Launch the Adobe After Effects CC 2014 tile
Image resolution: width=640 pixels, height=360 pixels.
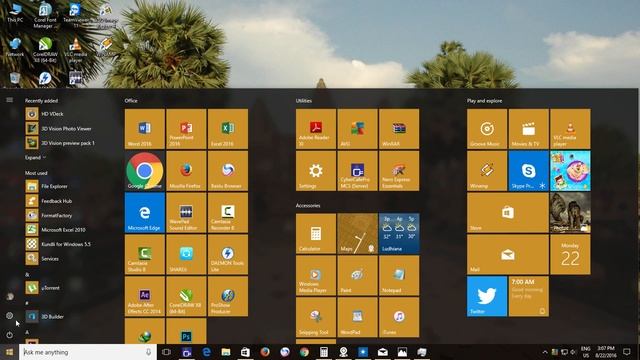point(145,296)
